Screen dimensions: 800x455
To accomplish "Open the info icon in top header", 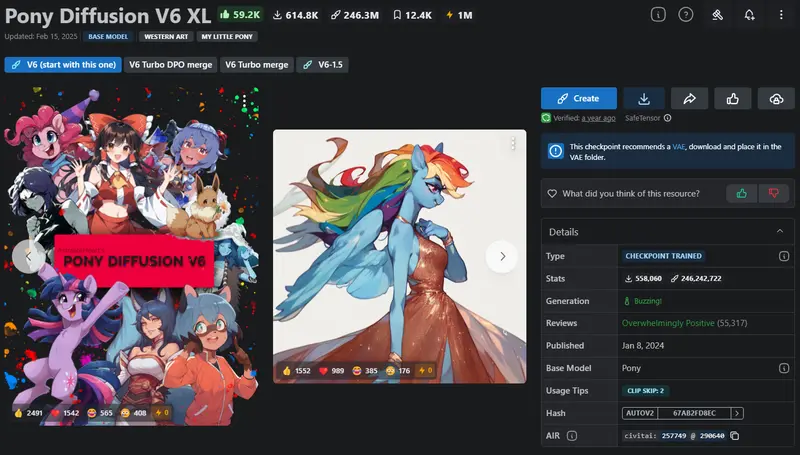I will [658, 15].
